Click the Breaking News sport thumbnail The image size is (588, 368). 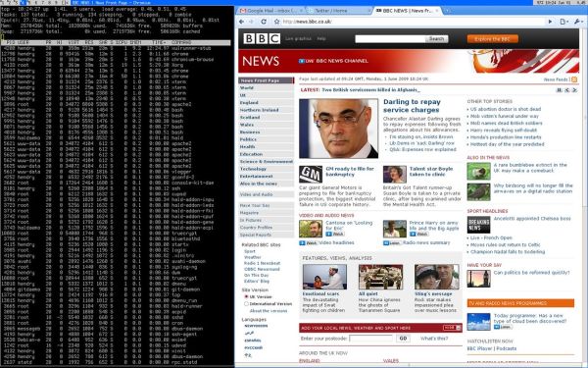pos(478,225)
